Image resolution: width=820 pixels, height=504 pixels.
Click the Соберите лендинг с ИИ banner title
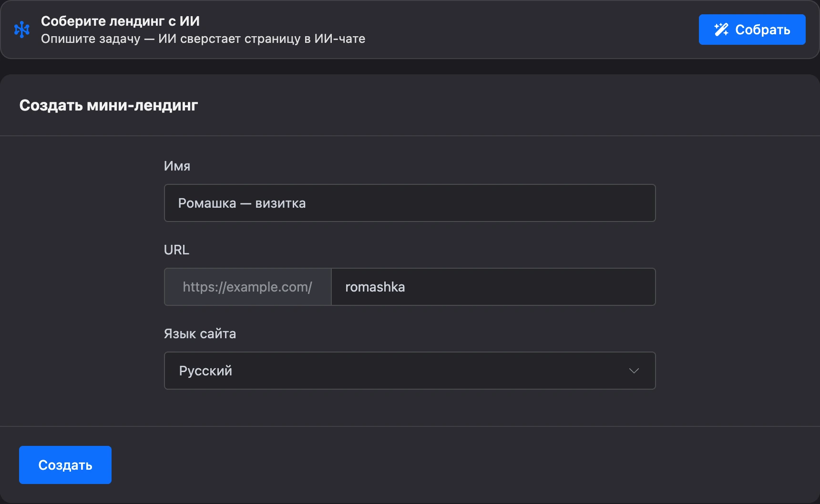[x=120, y=21]
